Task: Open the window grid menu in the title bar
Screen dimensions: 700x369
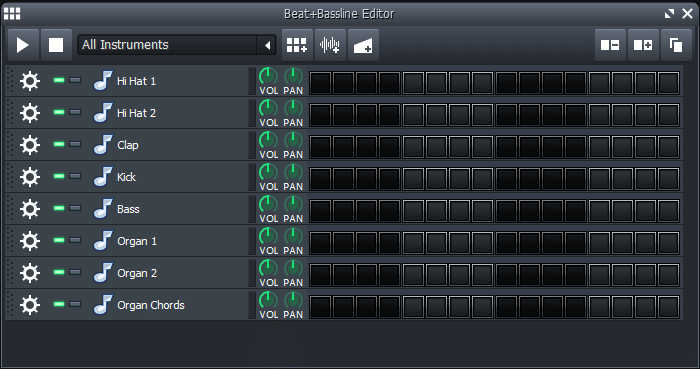Action: (12, 14)
